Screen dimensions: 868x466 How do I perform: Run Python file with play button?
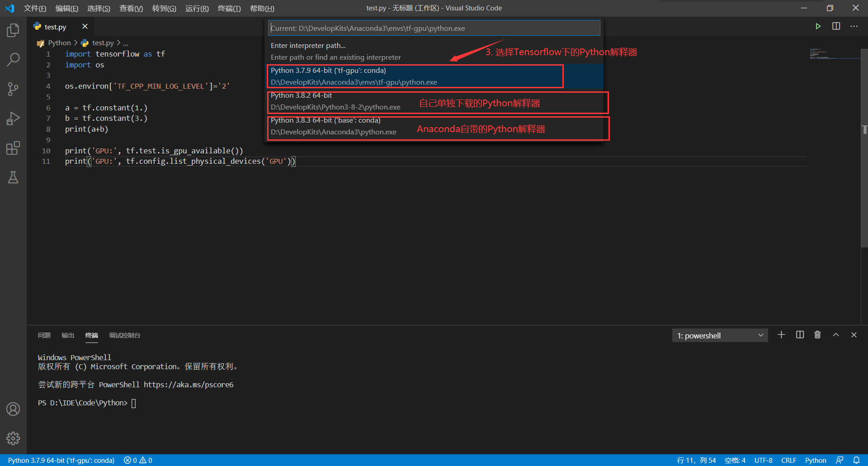[x=818, y=26]
